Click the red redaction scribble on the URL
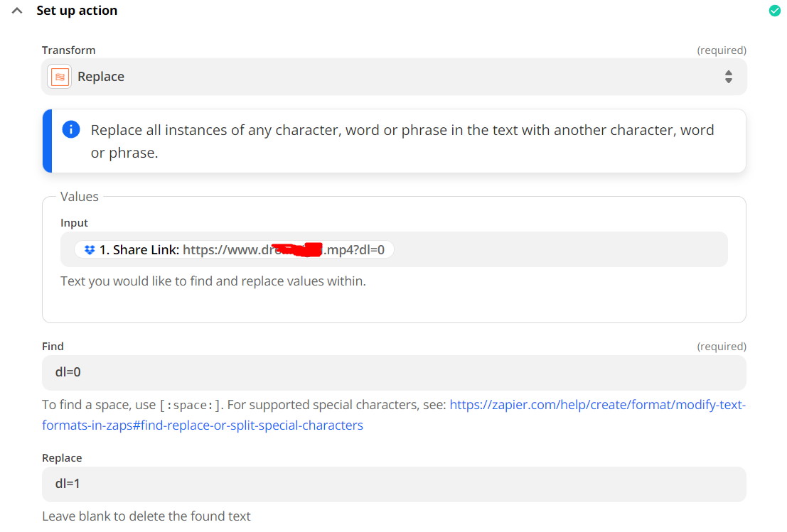 [299, 250]
